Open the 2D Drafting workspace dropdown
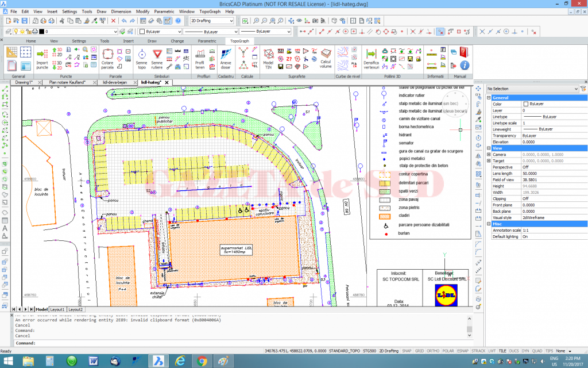 tap(212, 21)
